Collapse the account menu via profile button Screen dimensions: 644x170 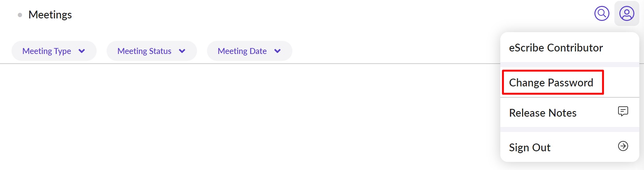(x=627, y=13)
